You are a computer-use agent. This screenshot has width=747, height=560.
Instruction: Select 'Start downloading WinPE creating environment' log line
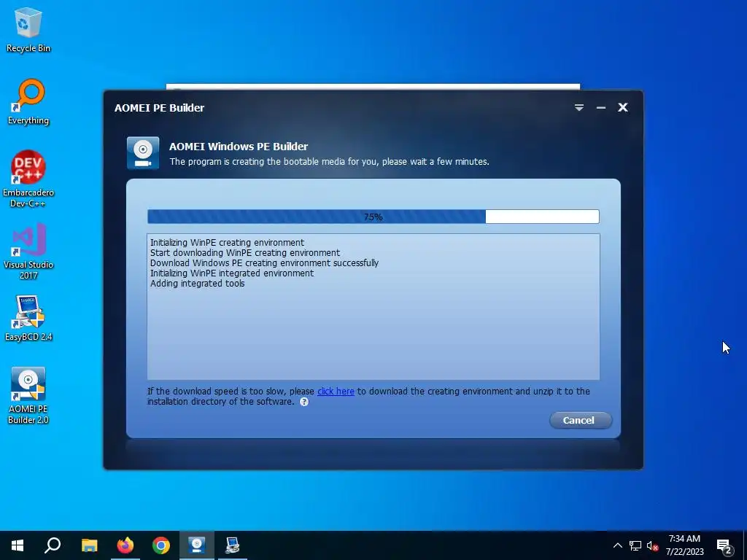click(245, 253)
